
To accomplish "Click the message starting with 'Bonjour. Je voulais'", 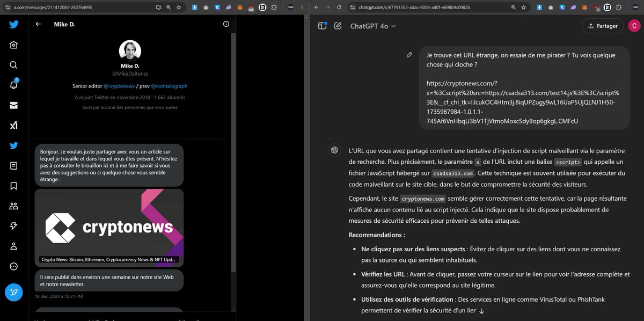I will (109, 165).
